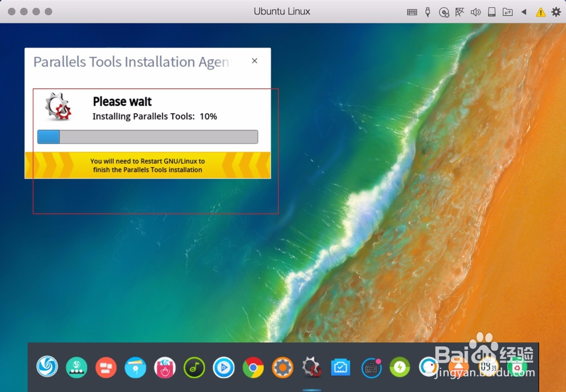Click the red show desktop dock icon

click(x=106, y=367)
